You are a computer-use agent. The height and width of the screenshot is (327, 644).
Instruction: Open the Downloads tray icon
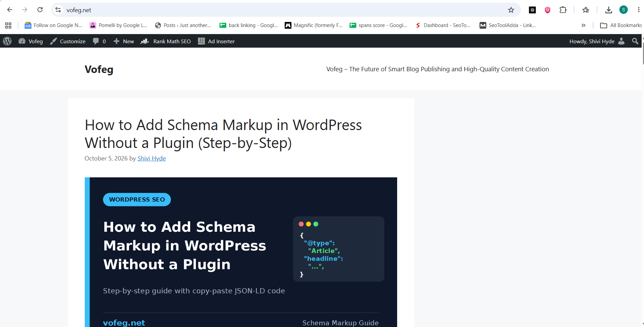pyautogui.click(x=609, y=10)
